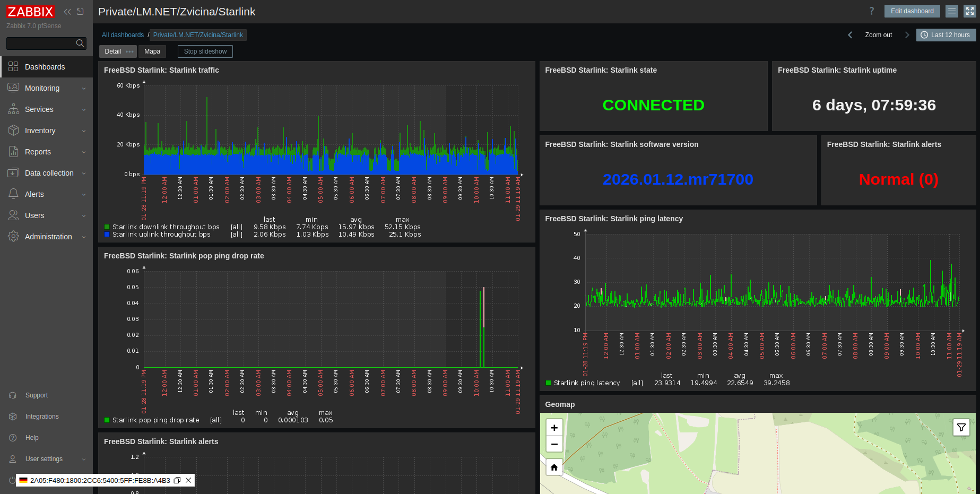Select the Reports sidebar icon
The image size is (980, 494).
pyautogui.click(x=13, y=152)
